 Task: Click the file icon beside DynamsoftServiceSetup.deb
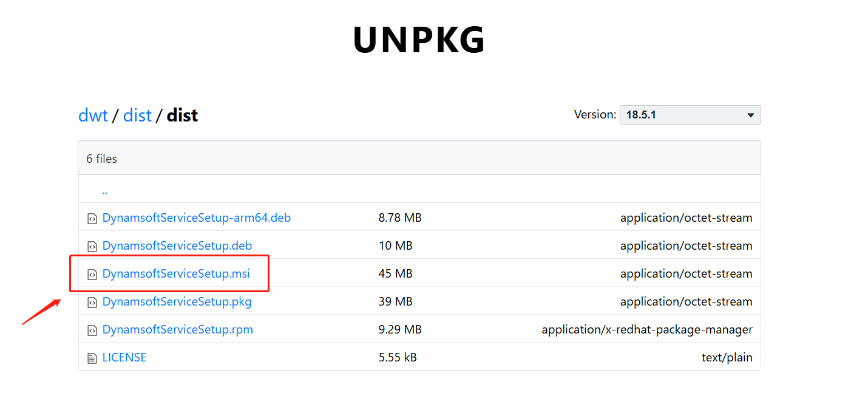click(92, 246)
